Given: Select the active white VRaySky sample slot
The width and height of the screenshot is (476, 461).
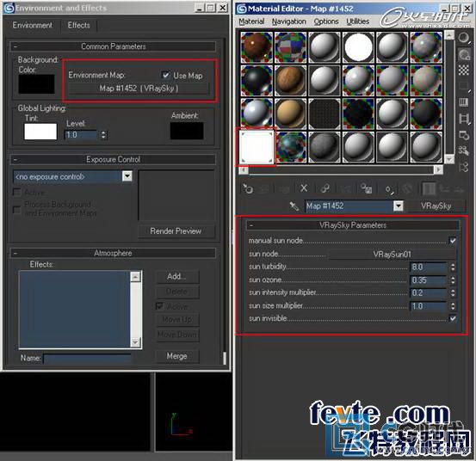Looking at the screenshot, I should pyautogui.click(x=257, y=147).
